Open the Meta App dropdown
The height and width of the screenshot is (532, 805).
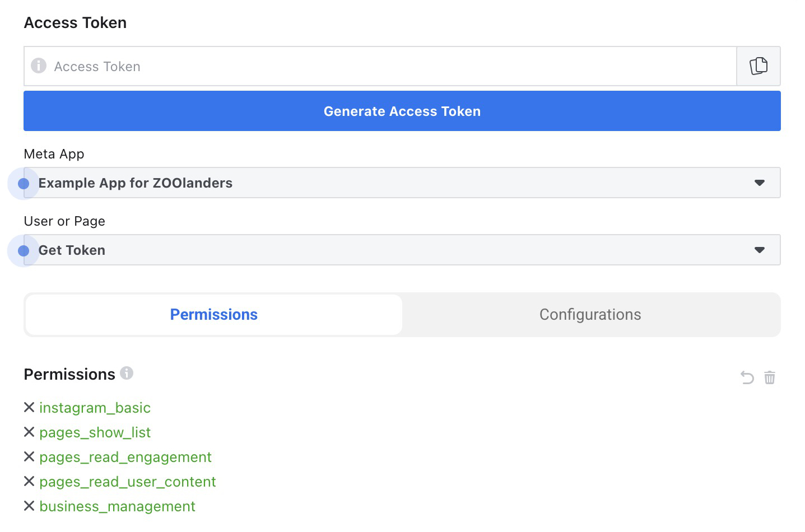click(x=402, y=183)
